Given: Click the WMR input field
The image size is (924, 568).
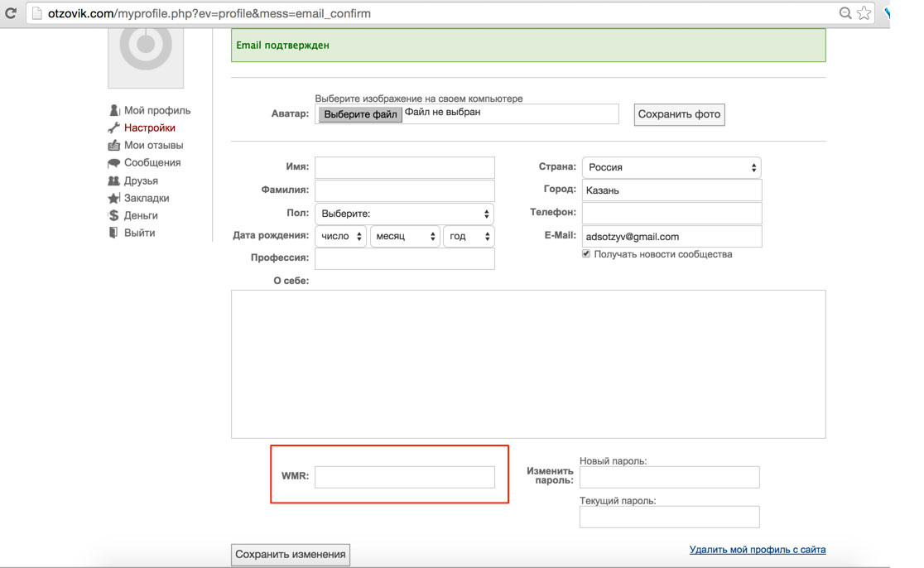Looking at the screenshot, I should 405,477.
